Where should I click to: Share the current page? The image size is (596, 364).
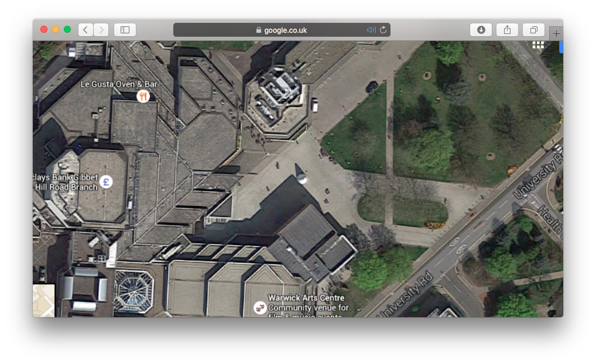click(507, 29)
